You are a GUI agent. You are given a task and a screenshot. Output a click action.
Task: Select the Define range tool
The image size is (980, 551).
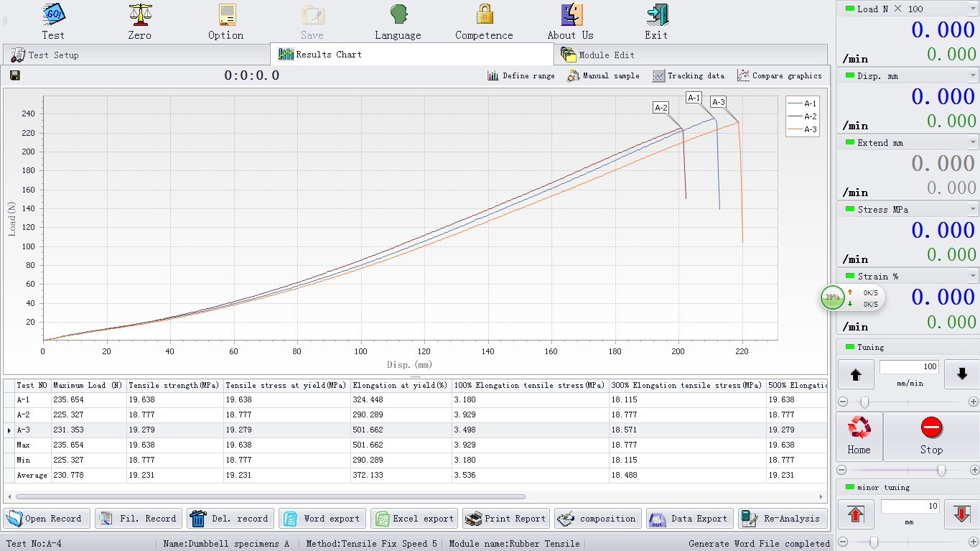[521, 75]
